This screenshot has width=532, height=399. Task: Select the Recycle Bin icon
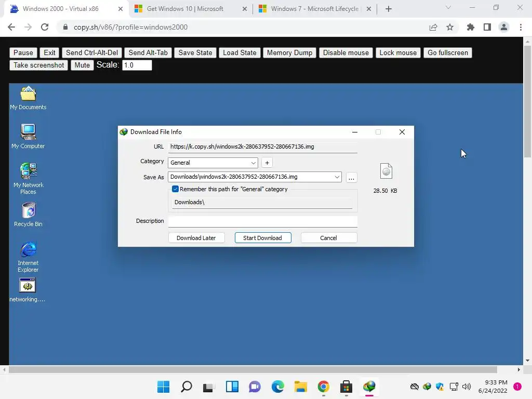pyautogui.click(x=28, y=215)
